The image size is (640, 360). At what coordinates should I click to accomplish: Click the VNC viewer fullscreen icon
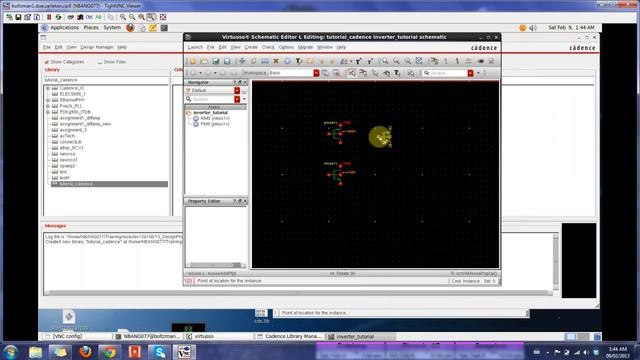(x=163, y=17)
